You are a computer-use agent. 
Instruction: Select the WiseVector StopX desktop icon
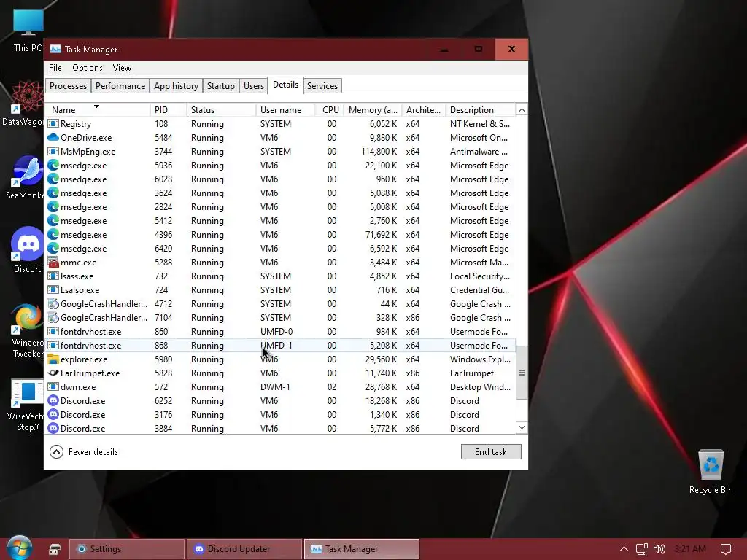(x=27, y=405)
